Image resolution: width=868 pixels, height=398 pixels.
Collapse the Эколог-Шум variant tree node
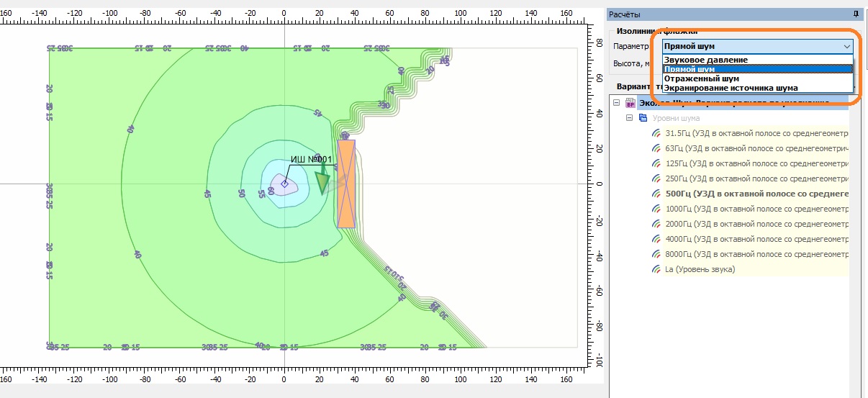coord(617,103)
